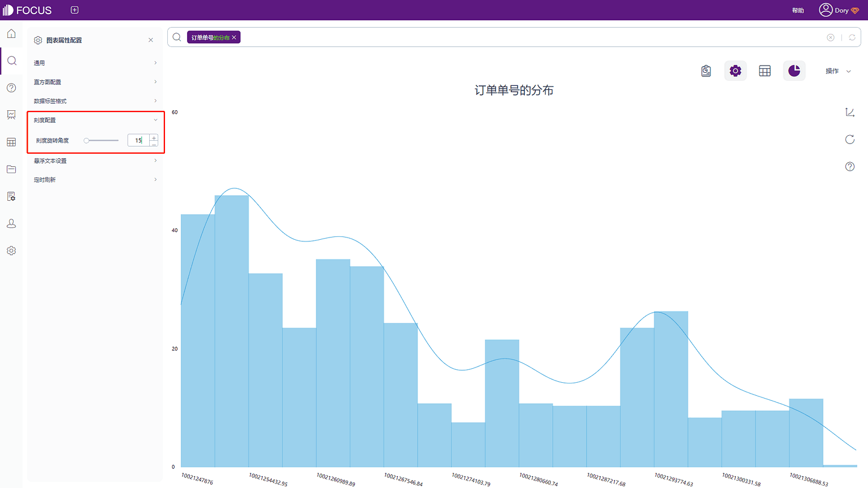Open the folder icon in sidebar
Image resolution: width=868 pixels, height=488 pixels.
11,169
